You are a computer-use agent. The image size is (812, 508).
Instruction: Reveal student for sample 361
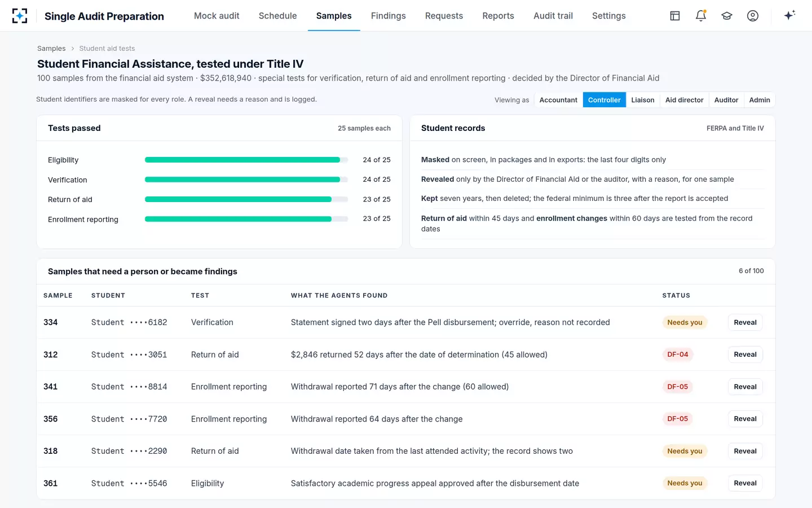(x=745, y=483)
